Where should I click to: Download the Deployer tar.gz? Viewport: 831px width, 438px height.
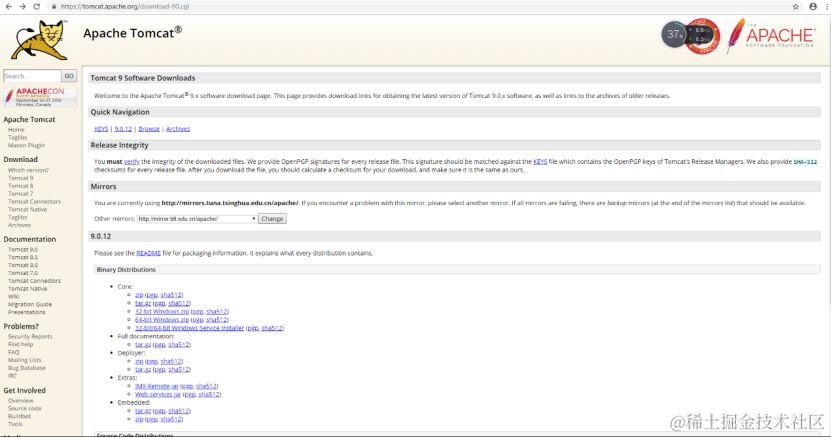(143, 370)
